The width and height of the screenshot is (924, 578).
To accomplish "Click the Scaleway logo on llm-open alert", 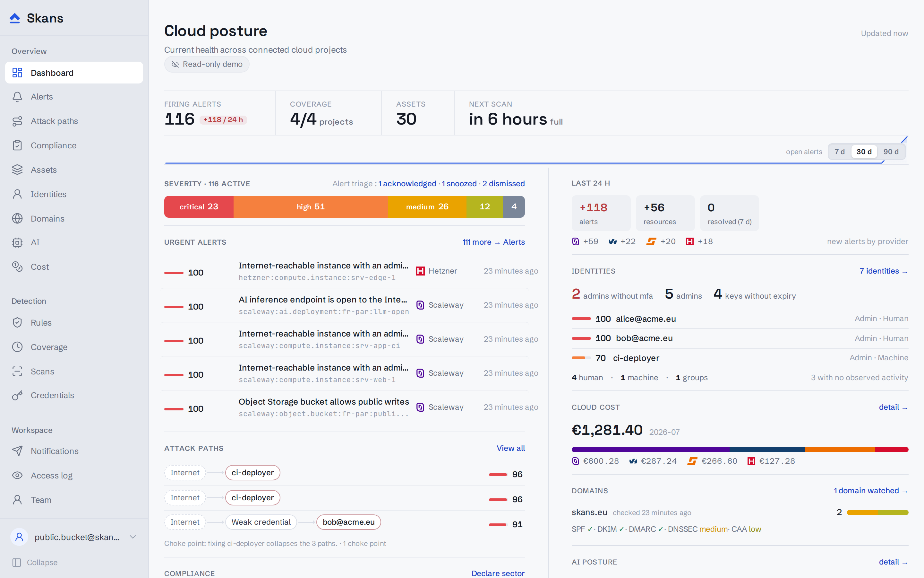I will [420, 305].
